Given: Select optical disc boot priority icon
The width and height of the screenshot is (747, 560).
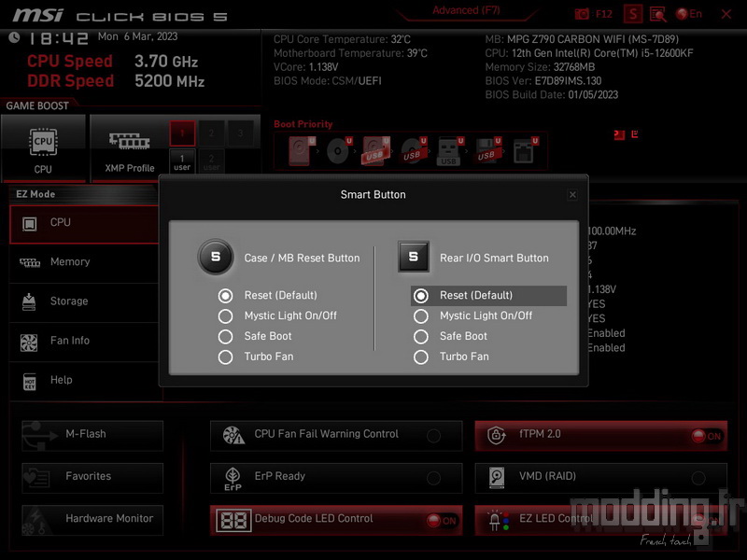Looking at the screenshot, I should pos(339,151).
